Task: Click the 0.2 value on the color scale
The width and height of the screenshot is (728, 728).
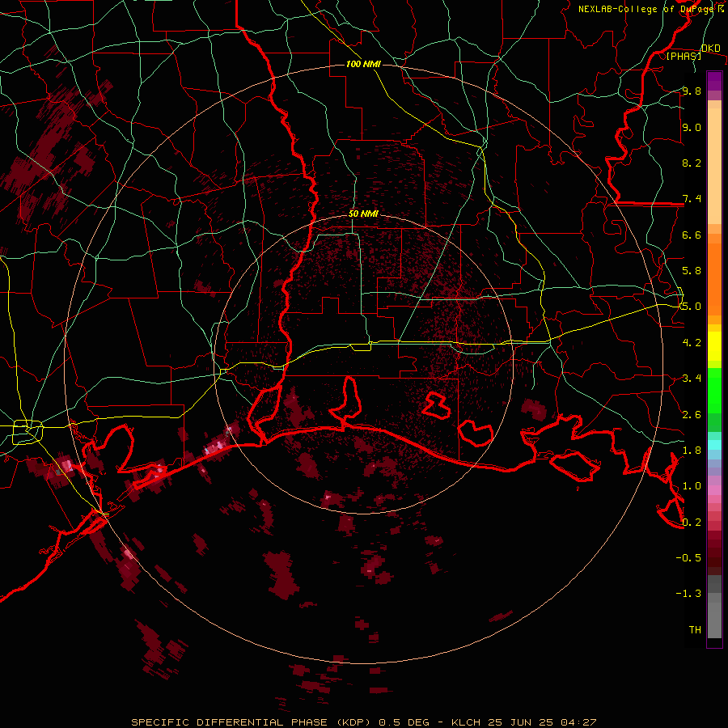Action: point(692,522)
